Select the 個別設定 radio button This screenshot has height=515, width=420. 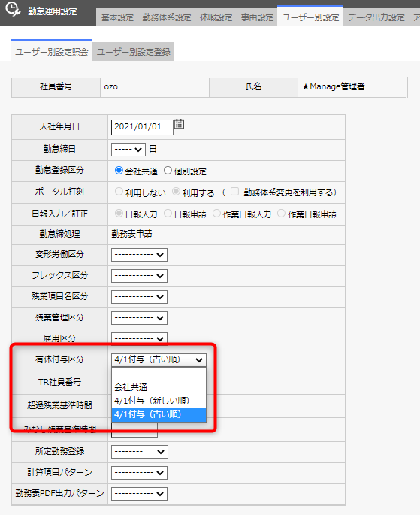pyautogui.click(x=168, y=171)
